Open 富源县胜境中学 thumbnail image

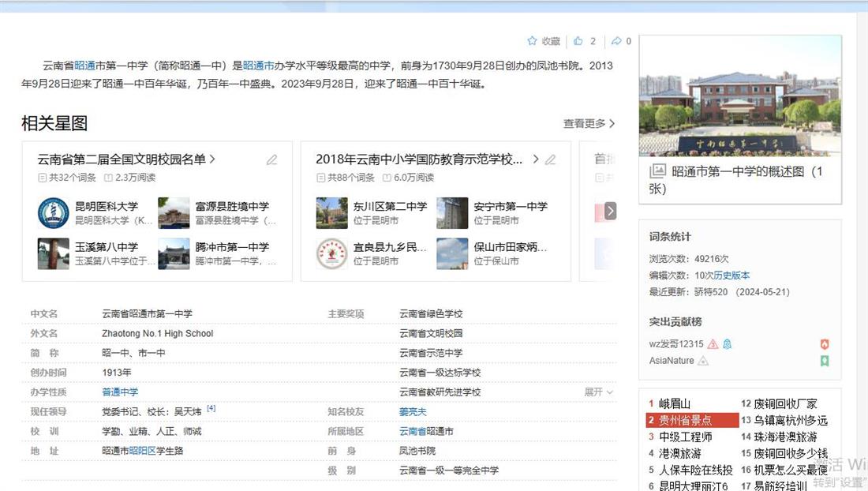click(x=174, y=213)
